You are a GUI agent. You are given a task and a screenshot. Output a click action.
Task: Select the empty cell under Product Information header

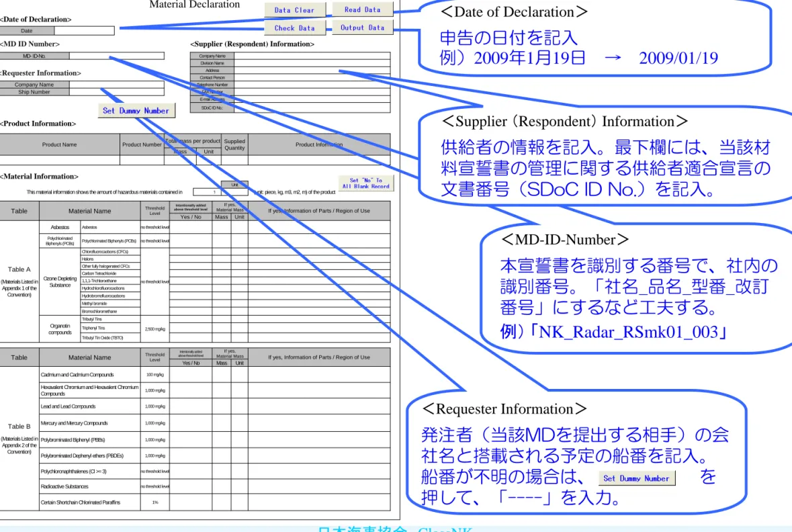(x=319, y=160)
